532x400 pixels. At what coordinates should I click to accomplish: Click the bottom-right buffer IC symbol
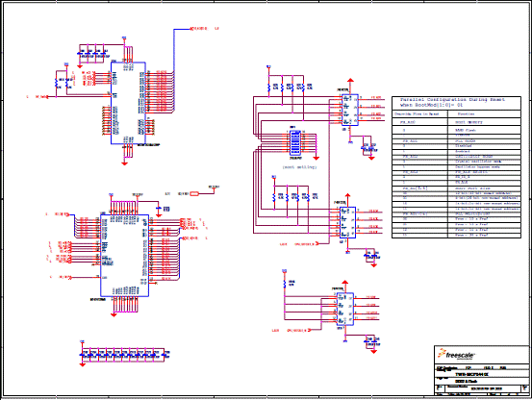345,309
